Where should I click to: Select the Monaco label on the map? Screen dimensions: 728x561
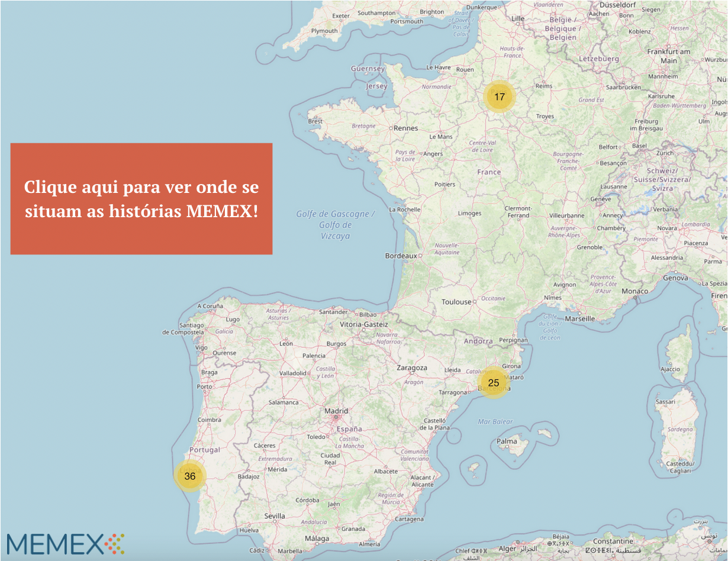tap(634, 291)
